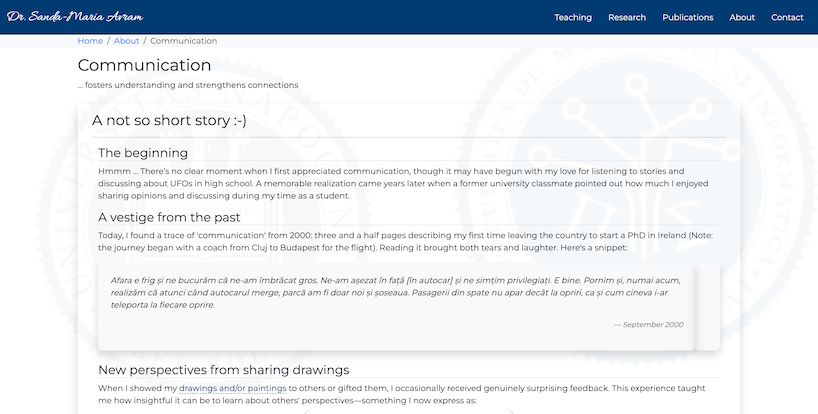
Task: Click 'The beginning' section heading
Action: tap(143, 153)
